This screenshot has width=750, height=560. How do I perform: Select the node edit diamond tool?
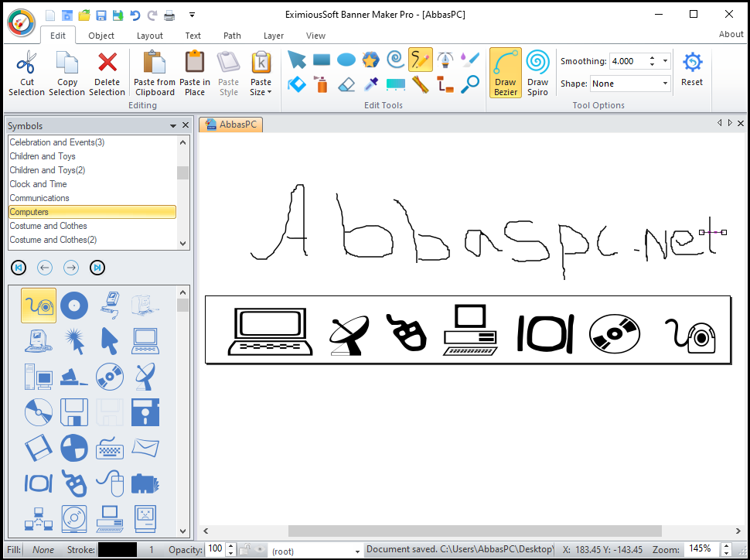[x=297, y=85]
